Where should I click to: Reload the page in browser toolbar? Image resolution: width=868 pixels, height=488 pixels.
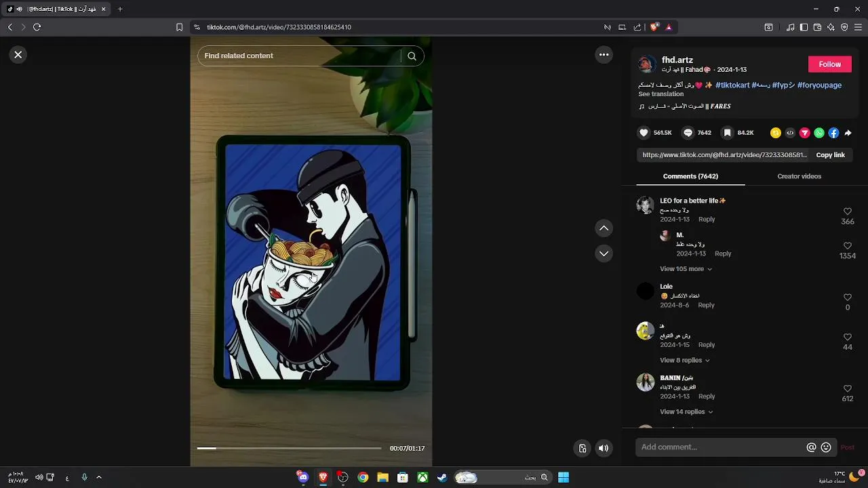point(37,27)
